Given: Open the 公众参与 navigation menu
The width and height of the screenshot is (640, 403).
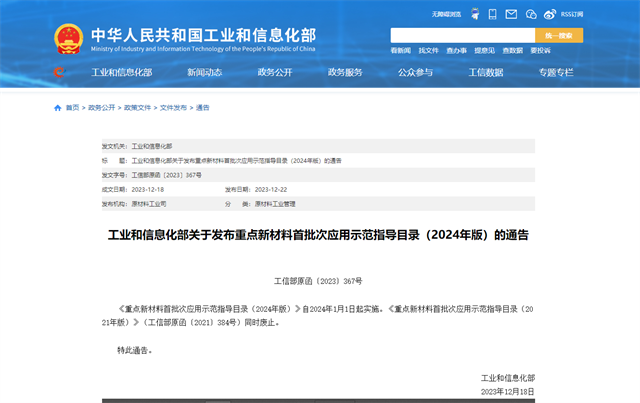Looking at the screenshot, I should click(416, 73).
